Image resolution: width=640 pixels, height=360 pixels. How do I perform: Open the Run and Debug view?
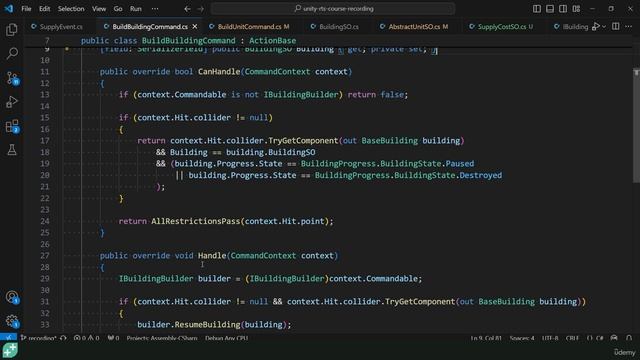click(12, 102)
